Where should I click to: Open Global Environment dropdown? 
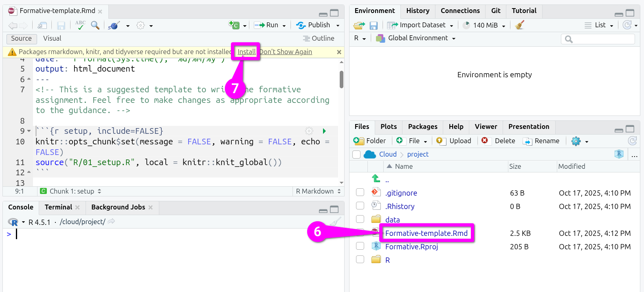point(415,38)
